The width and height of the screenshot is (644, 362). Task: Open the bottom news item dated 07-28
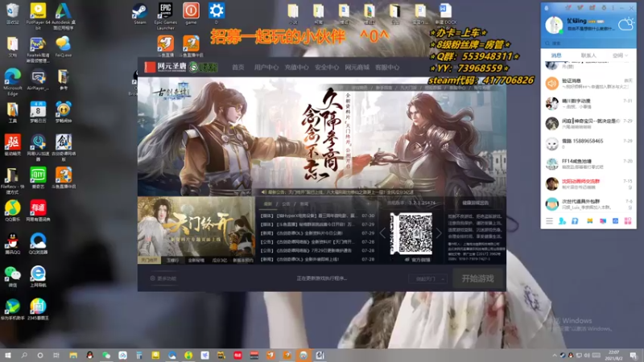317,259
